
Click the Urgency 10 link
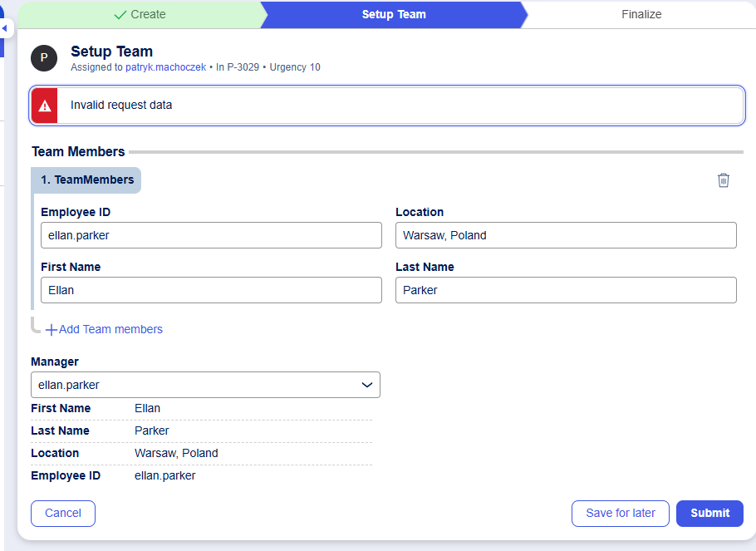pos(295,67)
